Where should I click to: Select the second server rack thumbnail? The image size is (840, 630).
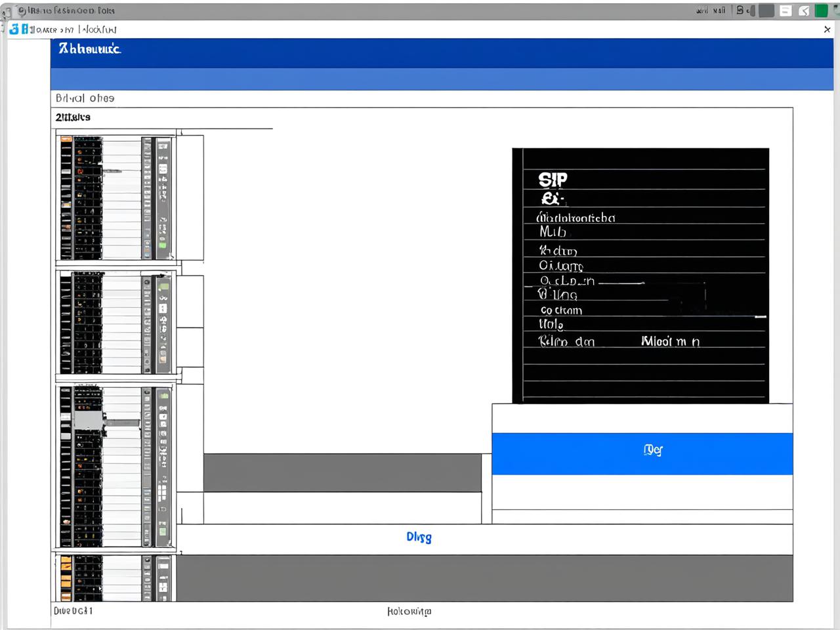117,322
